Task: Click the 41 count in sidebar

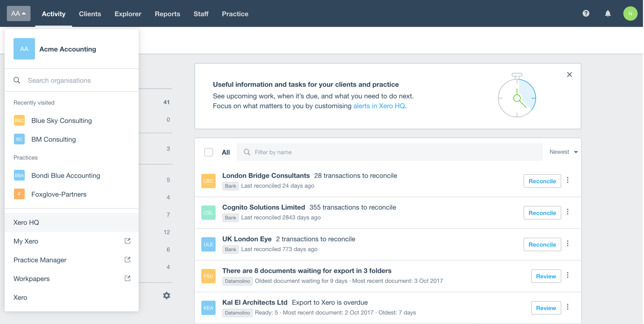Action: 166,102
